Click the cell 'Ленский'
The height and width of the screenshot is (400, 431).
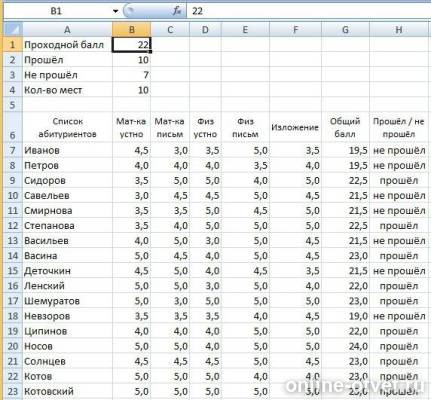67,286
